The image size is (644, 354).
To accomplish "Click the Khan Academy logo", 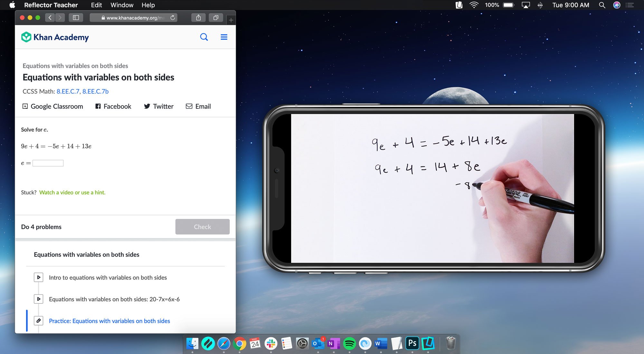I will pyautogui.click(x=55, y=37).
